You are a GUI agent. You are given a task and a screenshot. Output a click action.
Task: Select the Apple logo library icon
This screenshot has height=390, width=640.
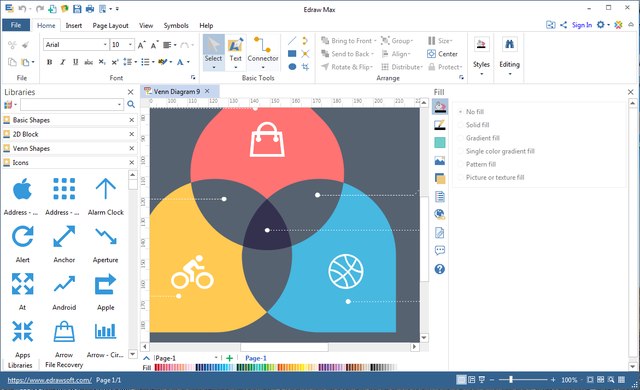pos(22,190)
